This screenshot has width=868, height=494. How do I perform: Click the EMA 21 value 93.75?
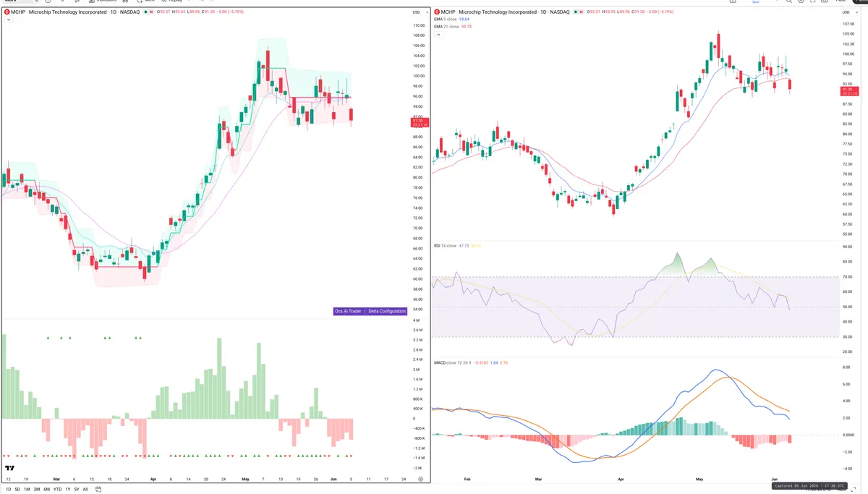click(467, 27)
